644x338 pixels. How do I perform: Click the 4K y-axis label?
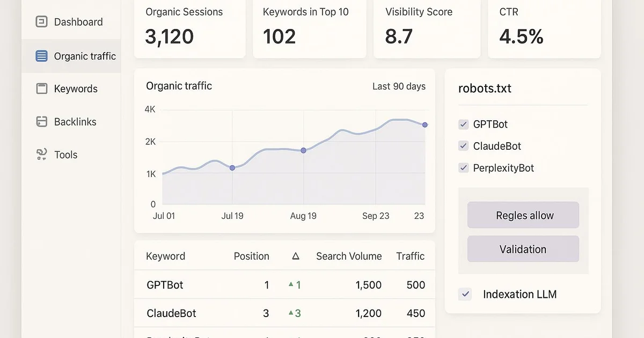(x=150, y=109)
